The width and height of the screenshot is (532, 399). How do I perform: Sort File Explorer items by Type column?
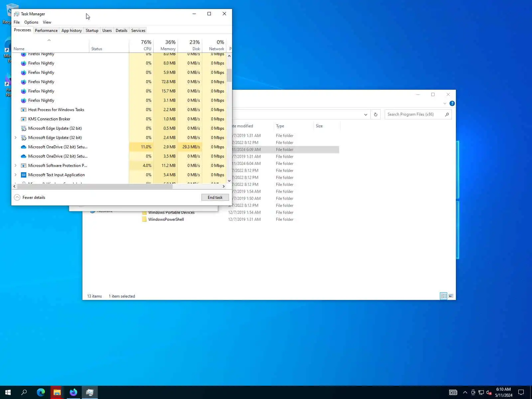(x=294, y=126)
